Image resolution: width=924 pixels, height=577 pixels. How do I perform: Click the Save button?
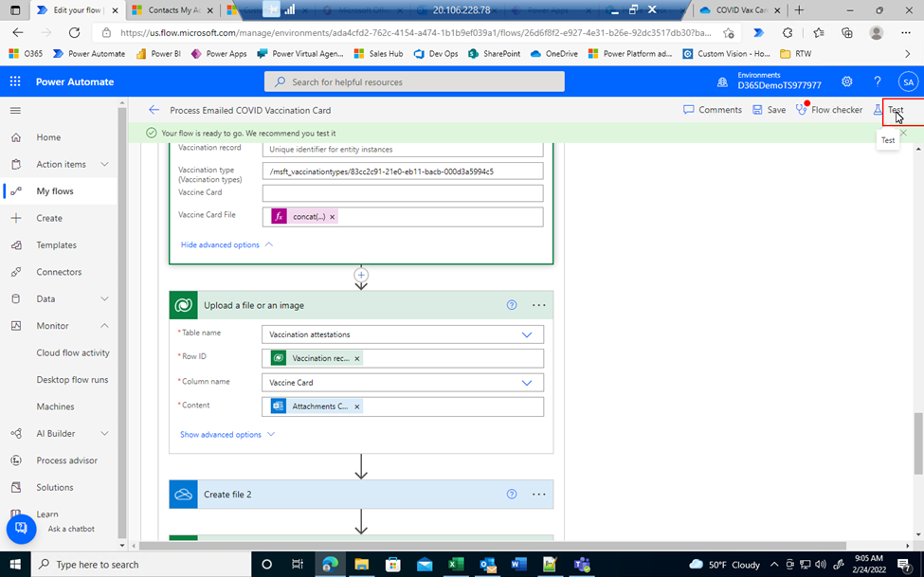(x=769, y=110)
